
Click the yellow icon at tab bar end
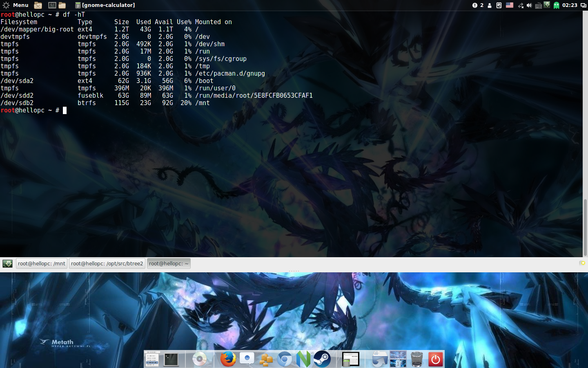582,263
